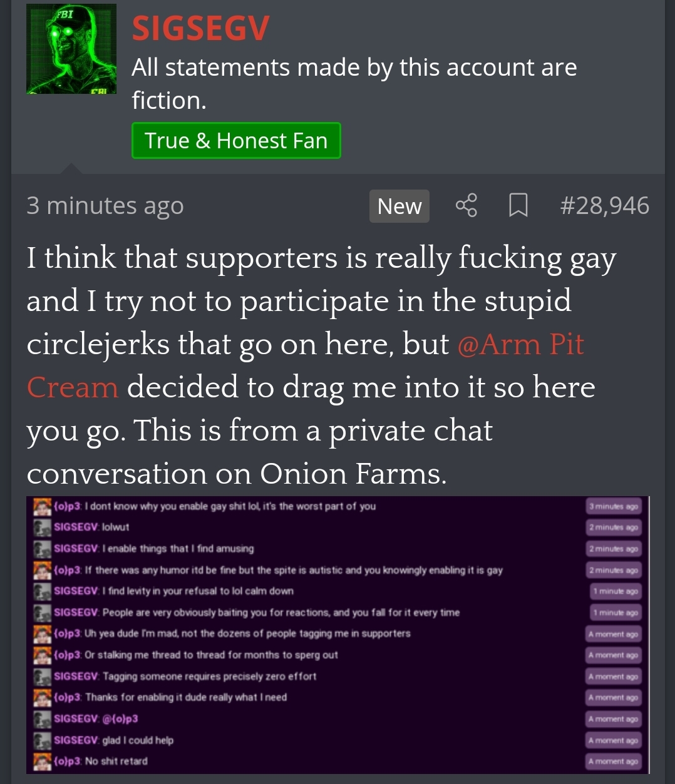The height and width of the screenshot is (784, 675).
Task: Visit the SIGSEGV username profile link
Action: pyautogui.click(x=200, y=28)
